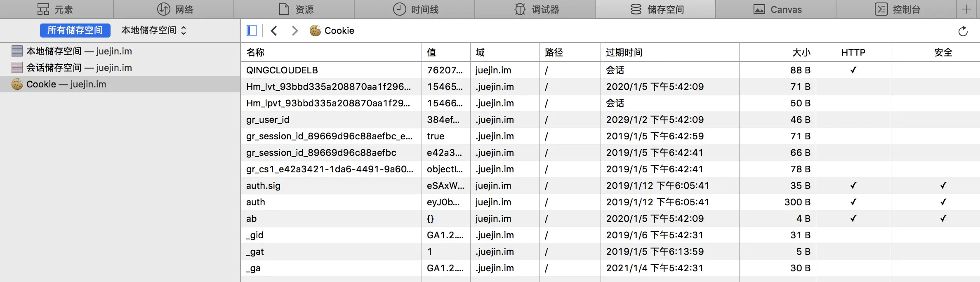Click the local storage table icon in sidebar
The height and width of the screenshot is (282, 980).
point(17,51)
